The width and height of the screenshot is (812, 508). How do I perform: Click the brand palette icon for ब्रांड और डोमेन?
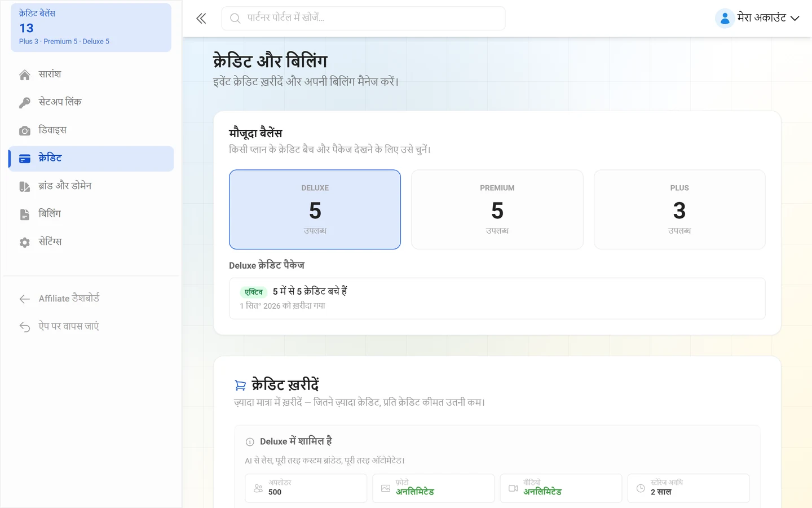25,187
